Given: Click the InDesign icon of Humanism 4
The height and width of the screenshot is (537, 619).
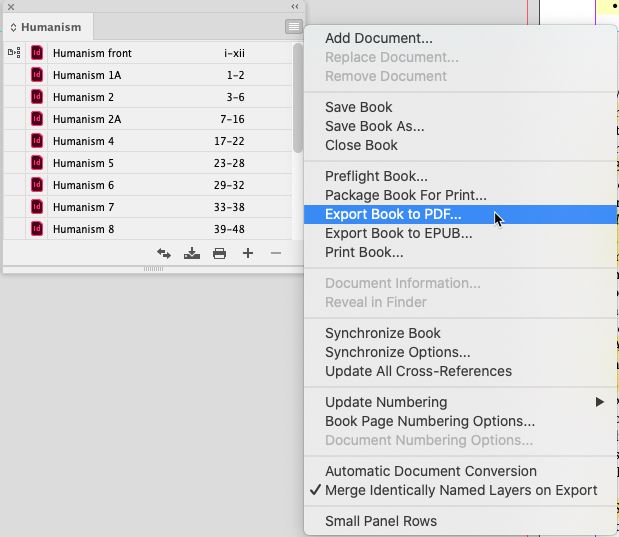Looking at the screenshot, I should [37, 141].
